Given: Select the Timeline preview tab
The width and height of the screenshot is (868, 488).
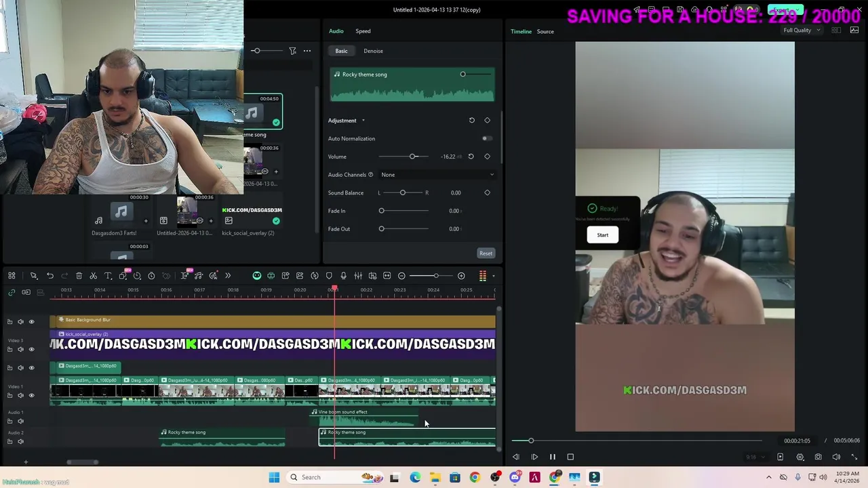Looking at the screenshot, I should (521, 31).
